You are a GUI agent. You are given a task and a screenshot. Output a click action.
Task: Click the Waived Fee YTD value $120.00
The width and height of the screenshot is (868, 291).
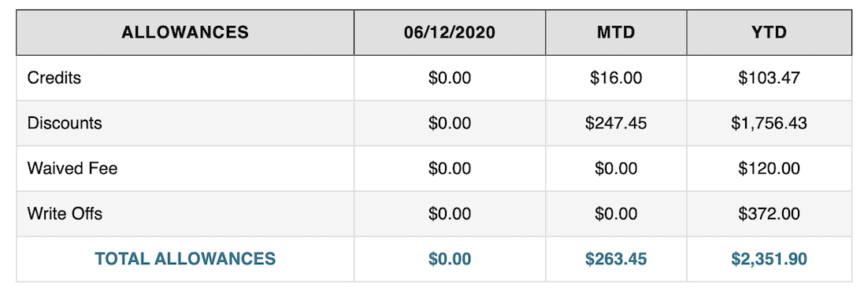[769, 168]
